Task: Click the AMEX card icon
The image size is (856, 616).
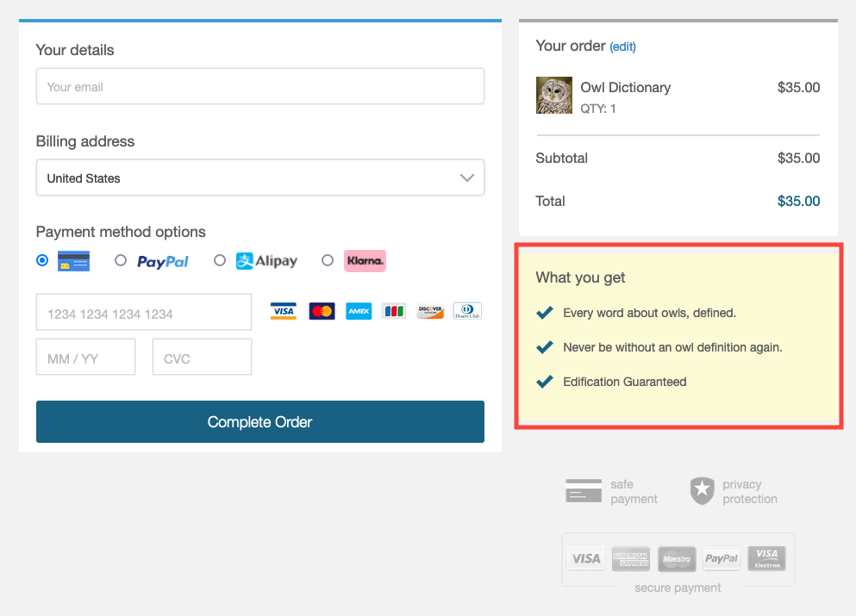Action: [359, 311]
